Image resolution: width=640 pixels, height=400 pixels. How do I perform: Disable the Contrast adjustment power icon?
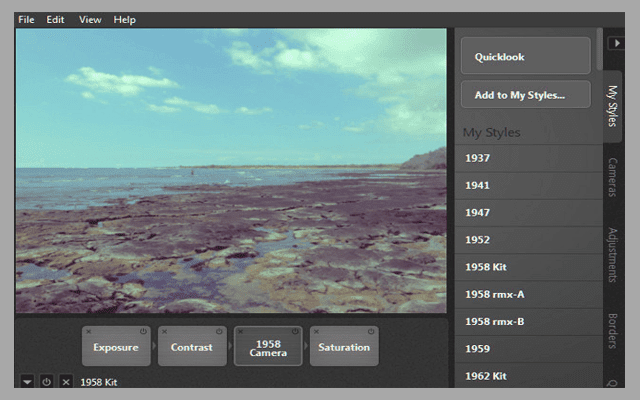(221, 332)
